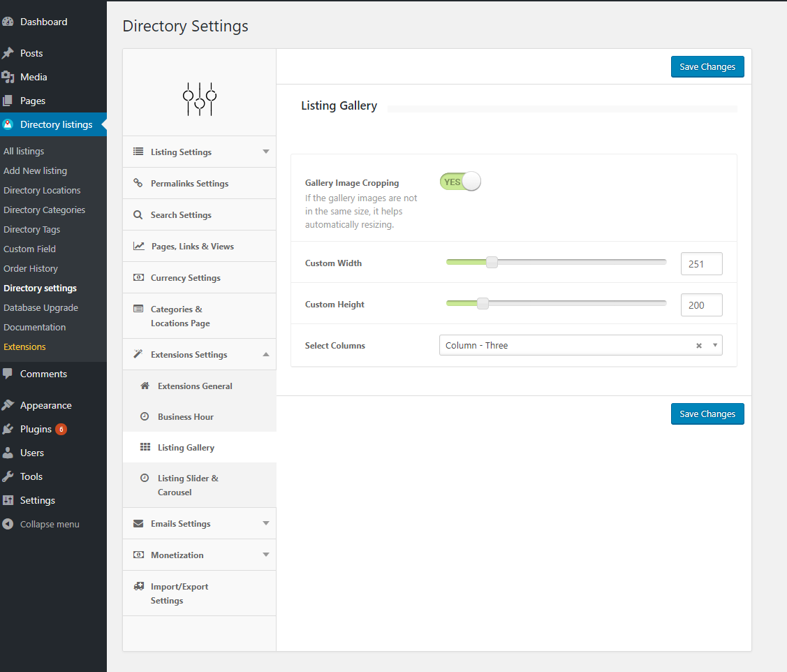Click the Media library icon
This screenshot has height=672, width=787.
pos(8,77)
